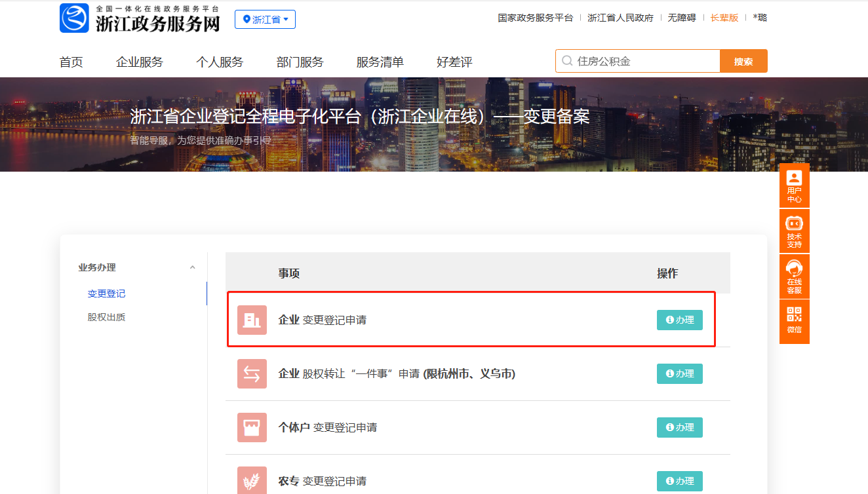Open 浙江省人民政府 link
Screen dimensions: 868x494
coord(620,18)
